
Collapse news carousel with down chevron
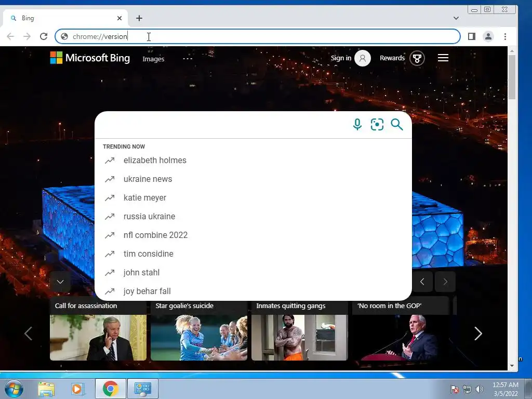60,282
